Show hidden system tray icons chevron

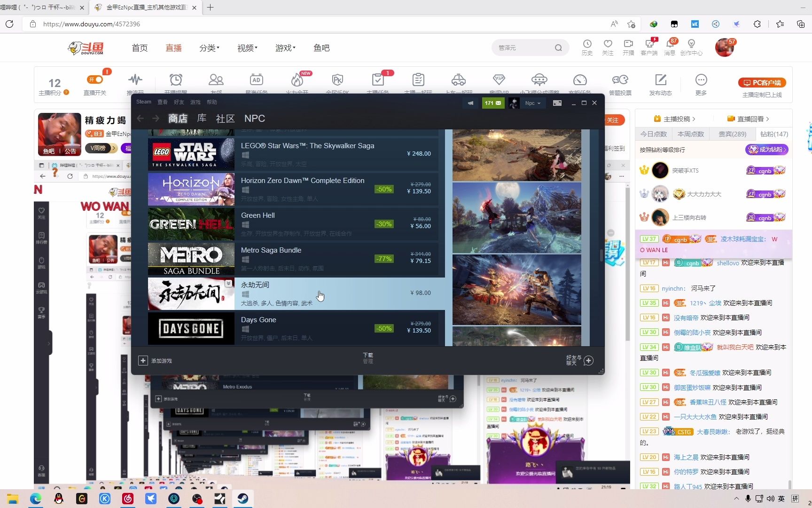tap(736, 499)
